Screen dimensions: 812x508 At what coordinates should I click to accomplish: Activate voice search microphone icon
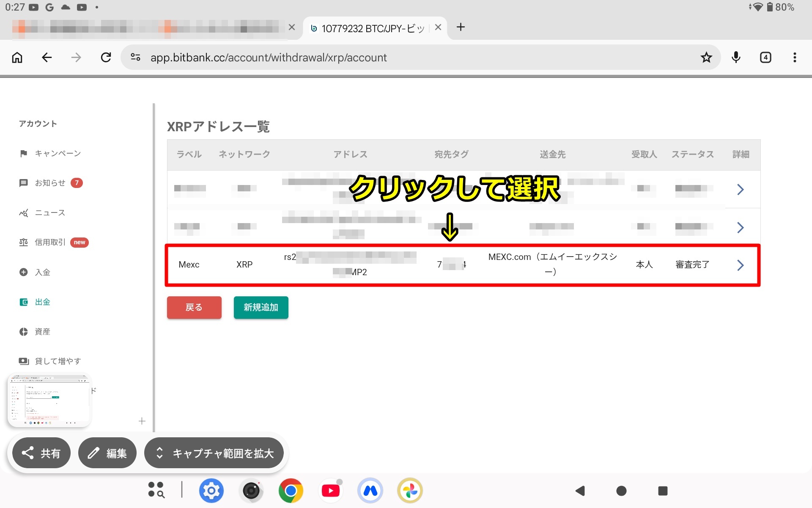pyautogui.click(x=736, y=58)
